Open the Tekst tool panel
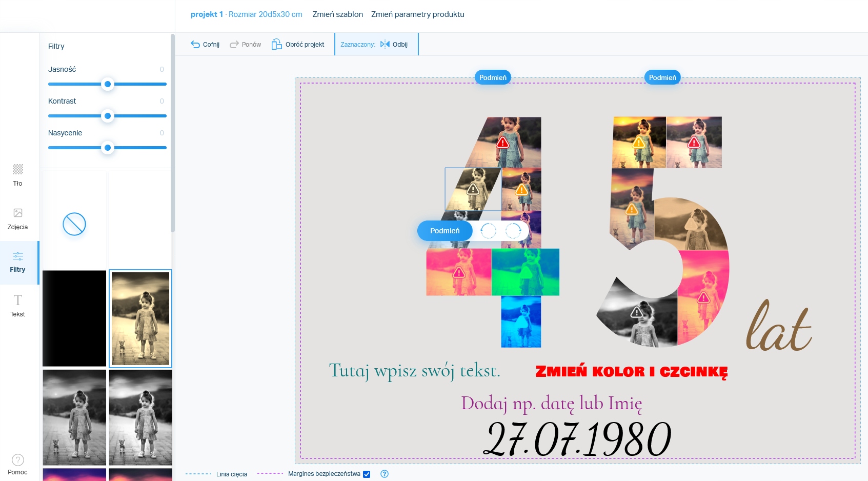868x481 pixels. pos(17,306)
